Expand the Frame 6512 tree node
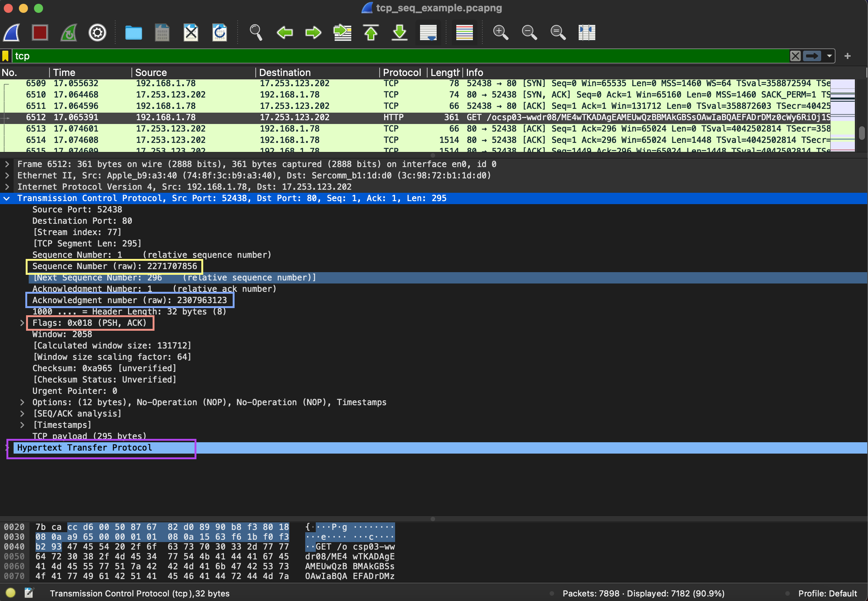 7,164
